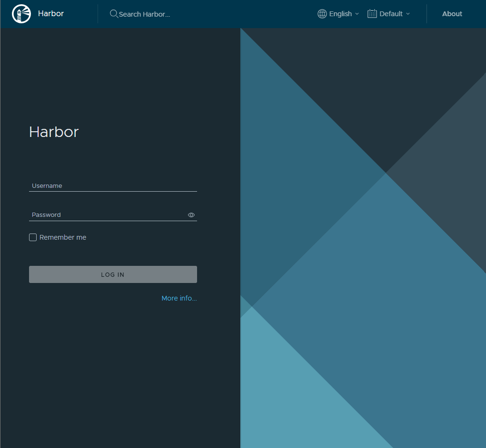Show password using the eye icon
This screenshot has height=448, width=486.
[x=191, y=215]
